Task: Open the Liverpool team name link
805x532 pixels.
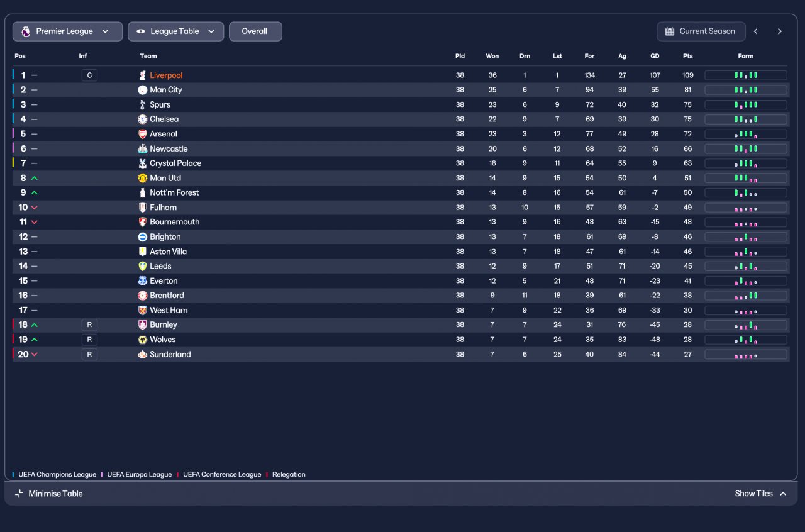Action: click(166, 75)
